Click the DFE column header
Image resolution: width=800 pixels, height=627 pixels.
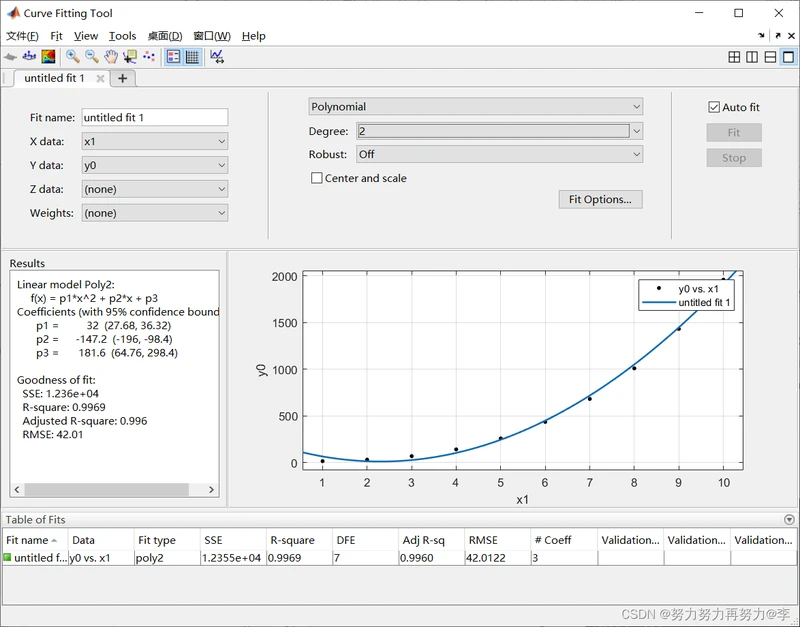pyautogui.click(x=366, y=540)
